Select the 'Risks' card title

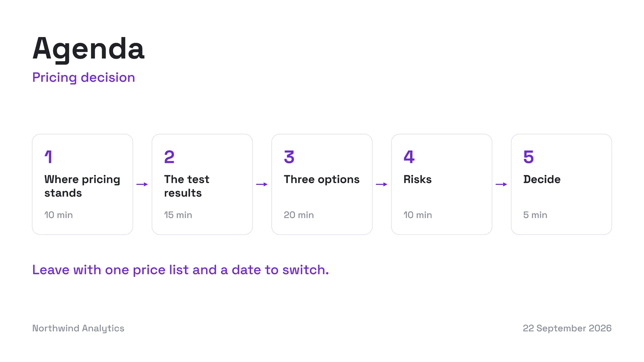pos(417,179)
